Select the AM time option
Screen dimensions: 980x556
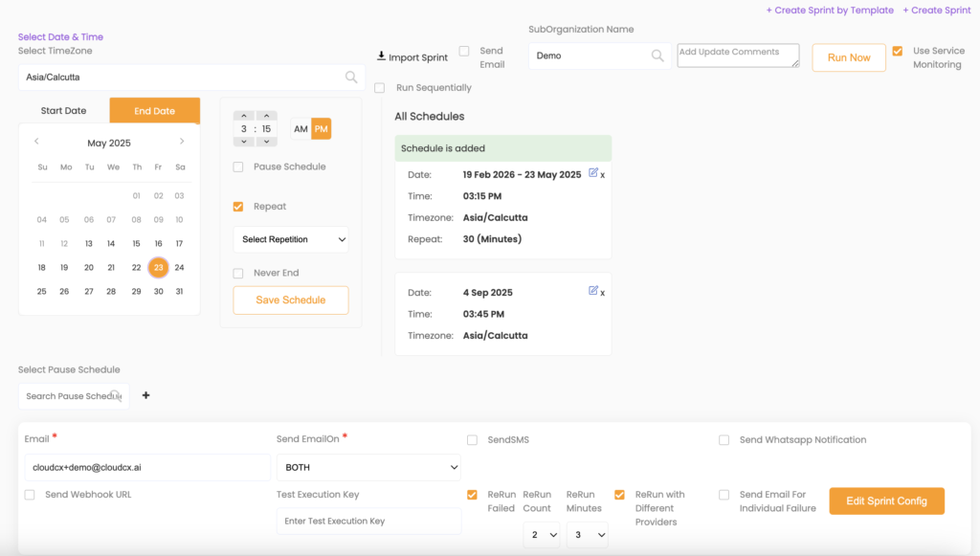coord(301,129)
